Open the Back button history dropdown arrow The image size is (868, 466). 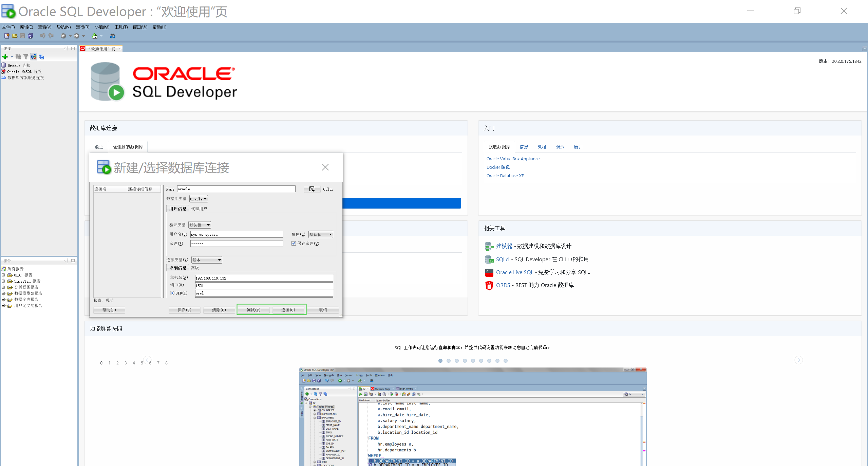point(70,36)
